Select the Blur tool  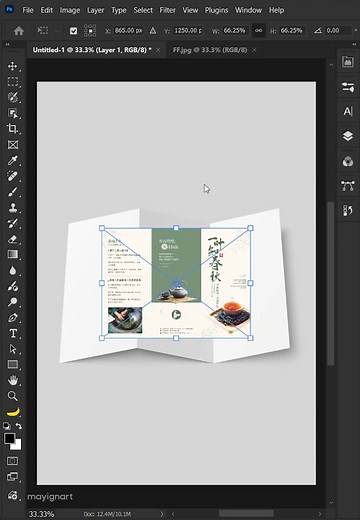tap(13, 270)
